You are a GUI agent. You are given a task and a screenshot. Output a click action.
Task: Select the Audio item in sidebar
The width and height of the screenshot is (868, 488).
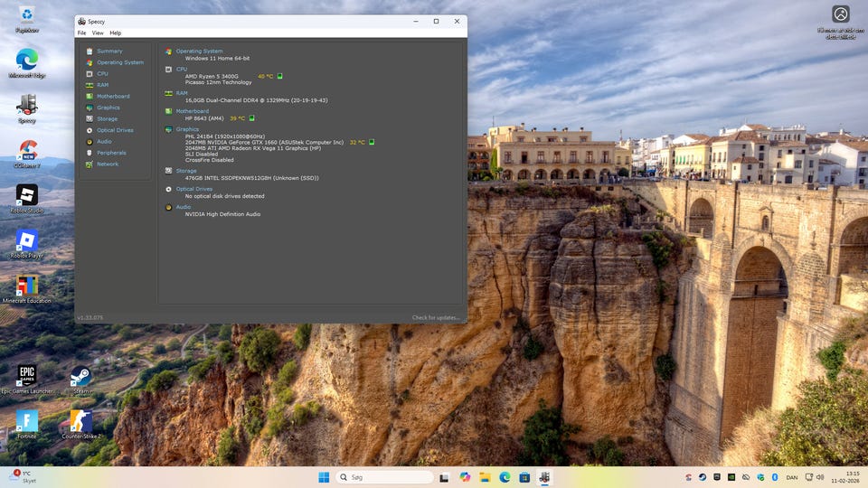[x=104, y=141]
